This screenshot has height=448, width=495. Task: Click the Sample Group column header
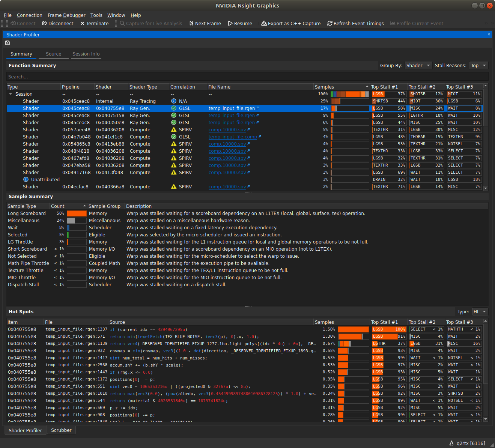(106, 206)
